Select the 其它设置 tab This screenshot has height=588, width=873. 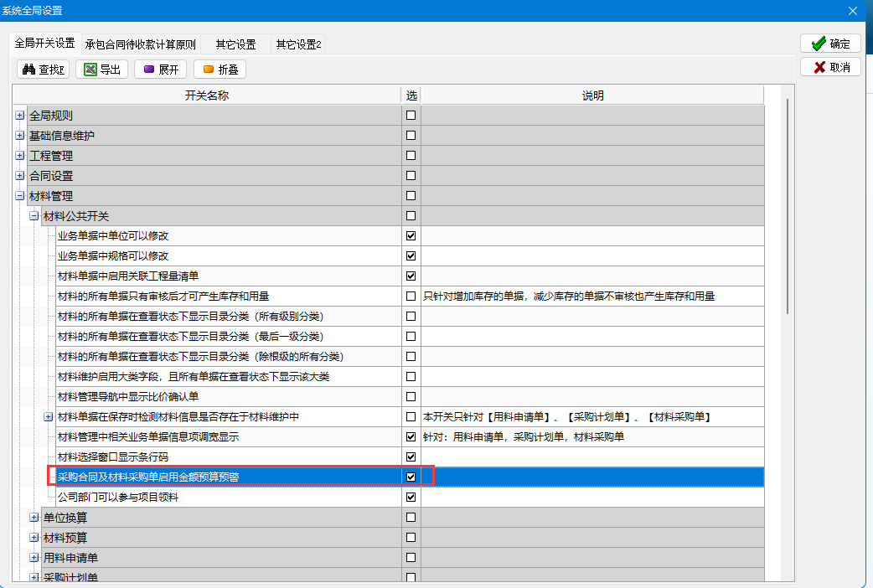pyautogui.click(x=235, y=44)
